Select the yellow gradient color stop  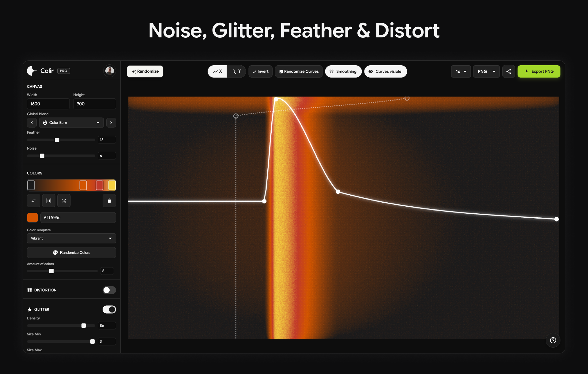click(112, 185)
